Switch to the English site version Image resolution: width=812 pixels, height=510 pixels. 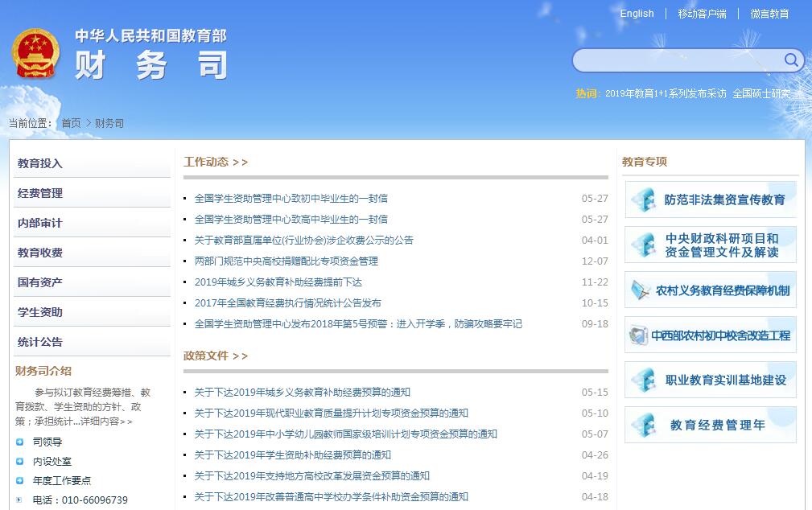[637, 14]
